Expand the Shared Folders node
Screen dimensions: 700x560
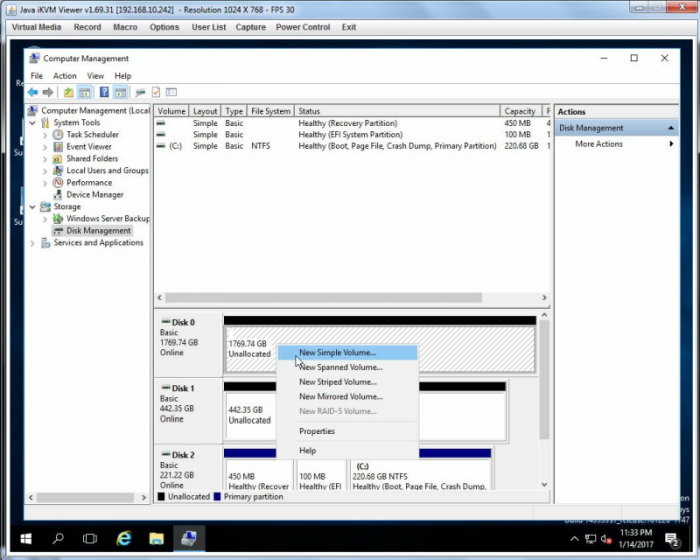point(45,159)
